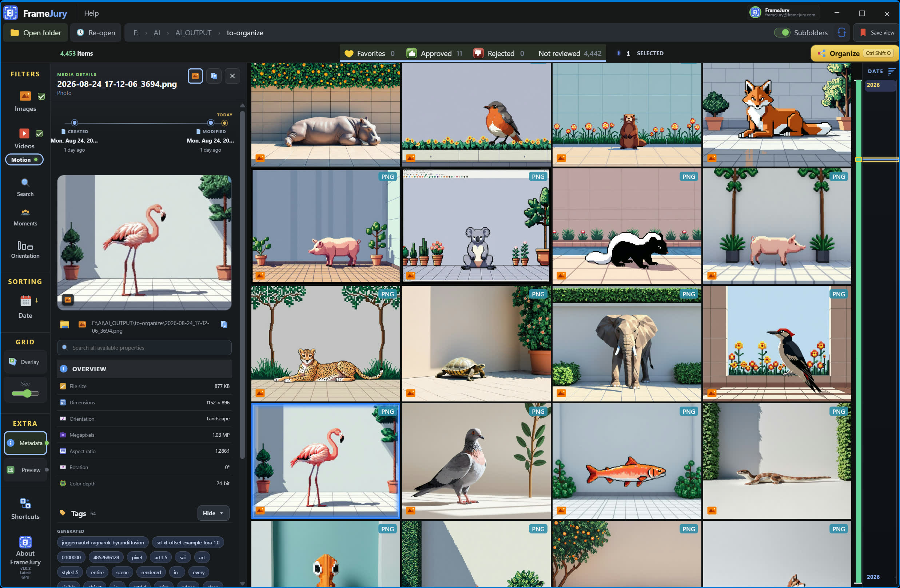
Task: Click the pixel tag chip
Action: point(137,557)
